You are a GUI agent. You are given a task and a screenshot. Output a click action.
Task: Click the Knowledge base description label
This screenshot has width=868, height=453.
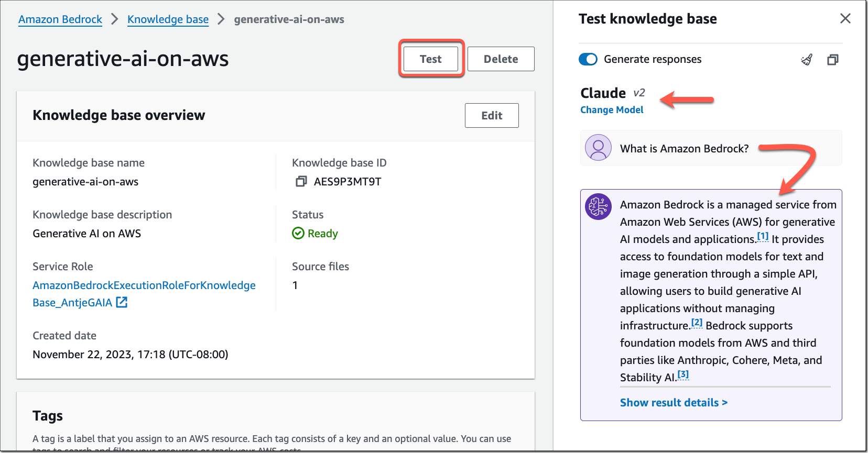click(x=102, y=215)
